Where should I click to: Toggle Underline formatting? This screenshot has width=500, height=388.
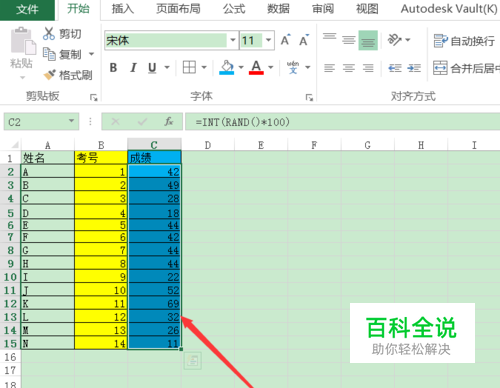click(152, 68)
